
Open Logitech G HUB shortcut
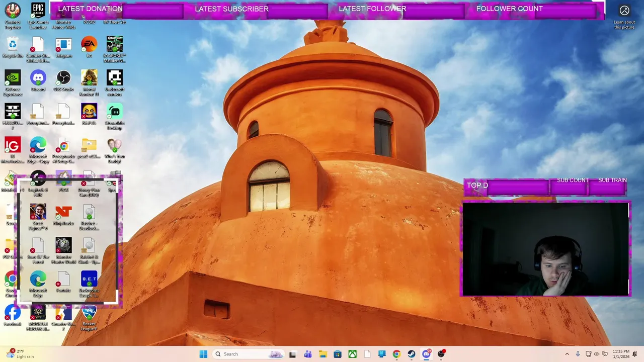(x=38, y=184)
